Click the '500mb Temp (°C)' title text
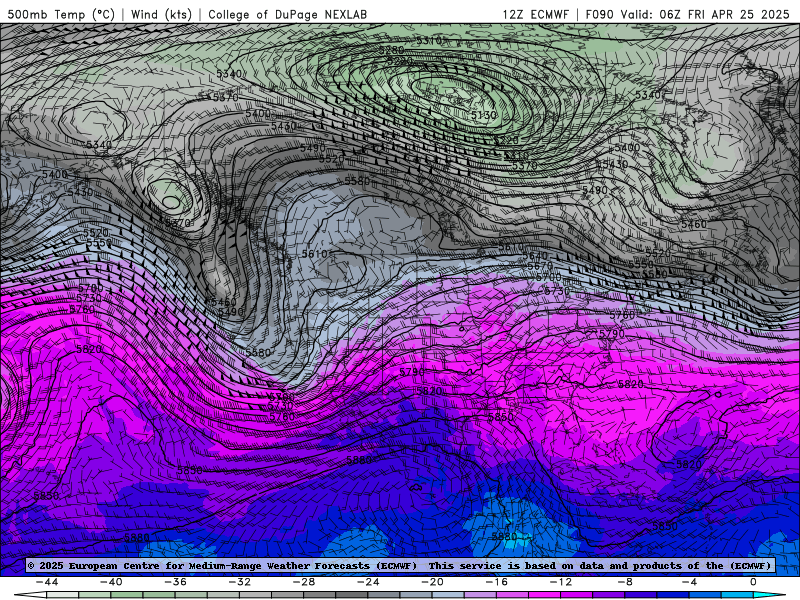The height and width of the screenshot is (600, 800). 61,14
